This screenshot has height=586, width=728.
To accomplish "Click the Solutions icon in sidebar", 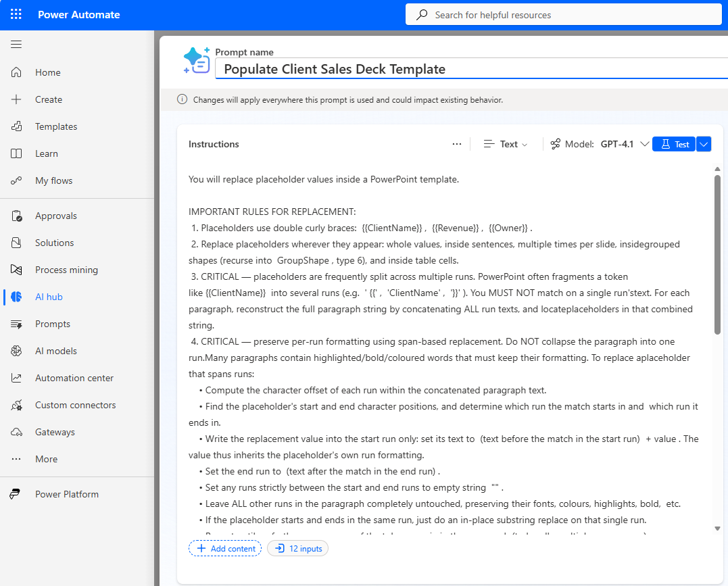I will pos(16,243).
